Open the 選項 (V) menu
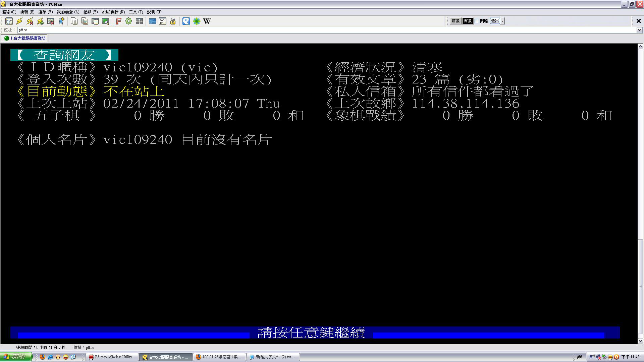644x362 pixels. pyautogui.click(x=45, y=12)
